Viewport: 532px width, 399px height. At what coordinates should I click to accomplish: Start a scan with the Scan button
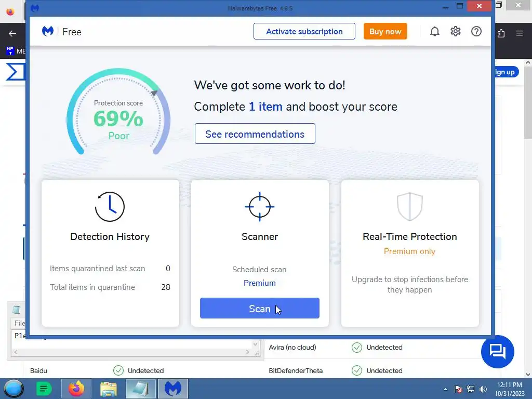260,308
